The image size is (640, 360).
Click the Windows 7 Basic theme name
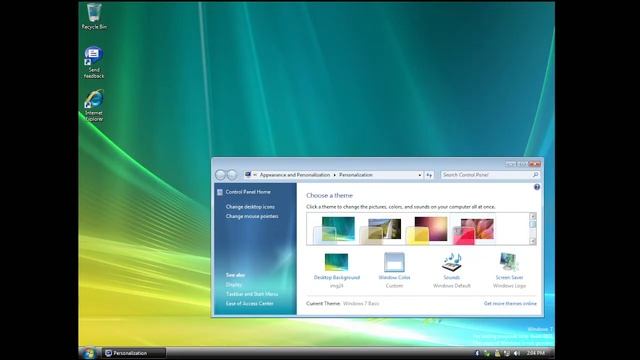click(361, 303)
